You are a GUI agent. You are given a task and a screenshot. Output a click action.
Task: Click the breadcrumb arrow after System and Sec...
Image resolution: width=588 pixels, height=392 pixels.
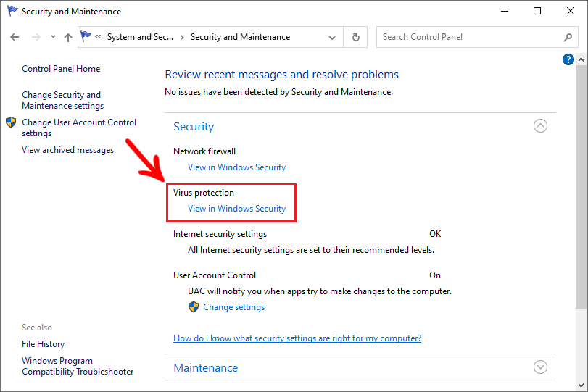pos(182,37)
